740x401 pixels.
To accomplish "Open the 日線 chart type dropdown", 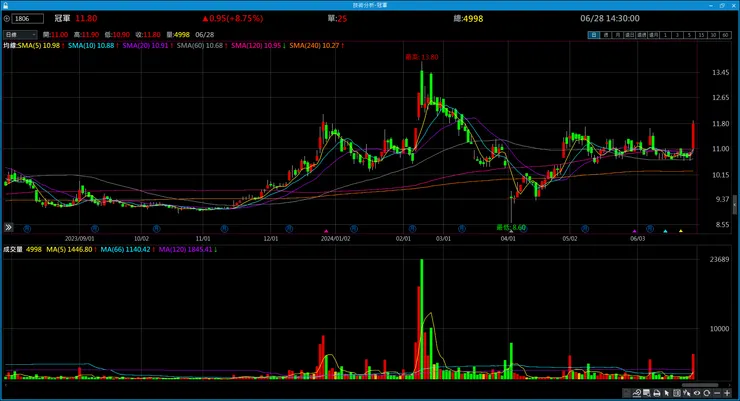I will 20,34.
